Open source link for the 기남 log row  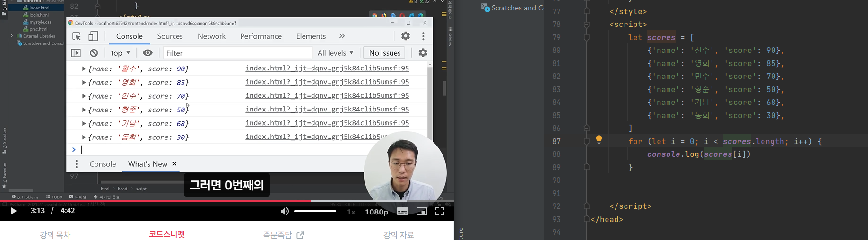327,123
